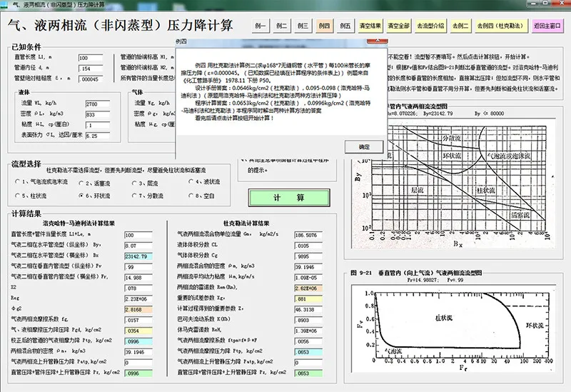
Task: Edit liquid 粘度 μL field
Action: (x=97, y=126)
